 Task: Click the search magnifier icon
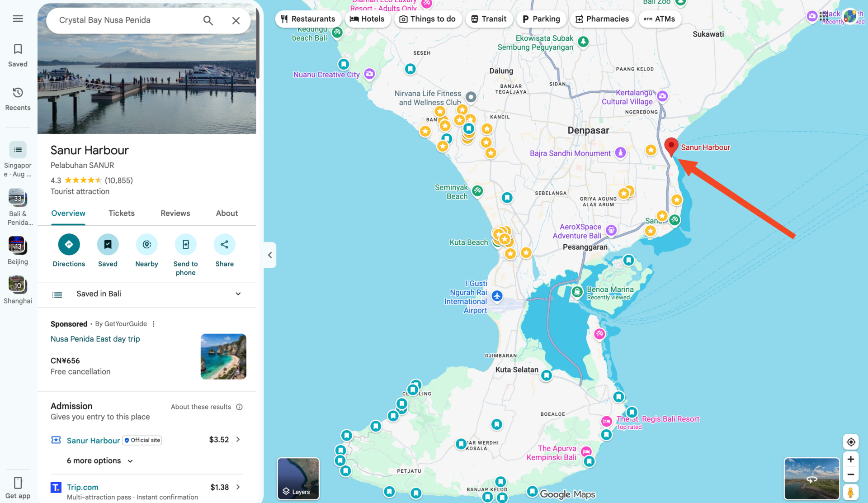click(x=208, y=20)
